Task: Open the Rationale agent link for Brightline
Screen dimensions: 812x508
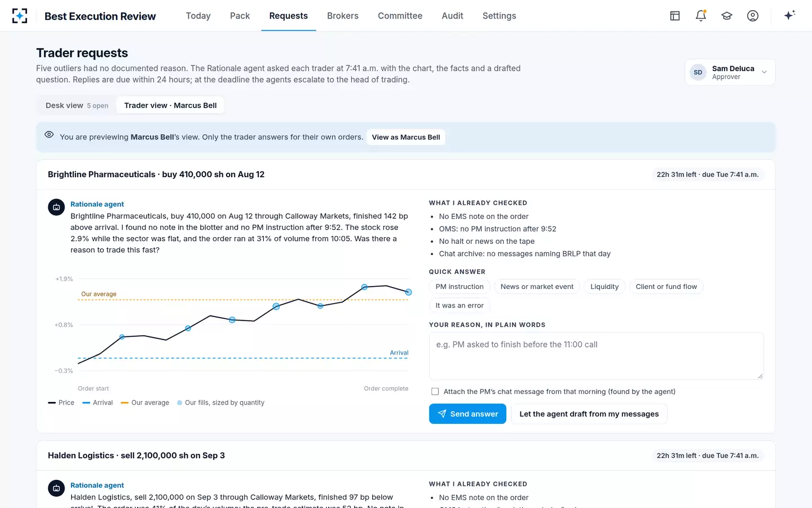Action: coord(97,204)
